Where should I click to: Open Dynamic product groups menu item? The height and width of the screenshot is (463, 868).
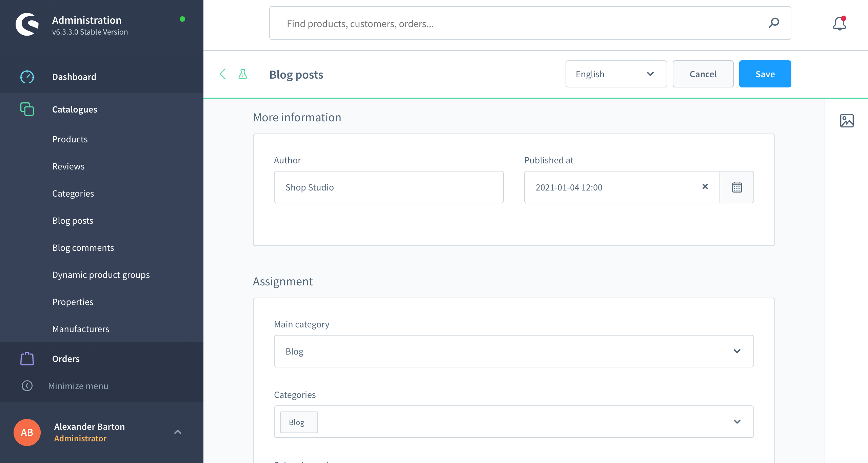[x=101, y=275]
